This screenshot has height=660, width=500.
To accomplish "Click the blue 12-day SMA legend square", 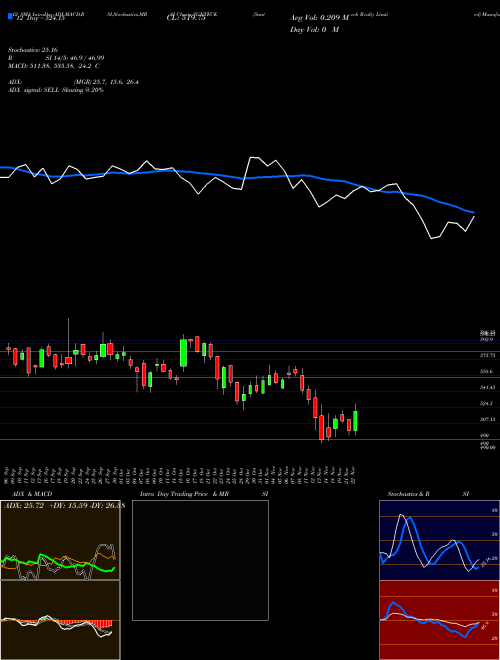I will [x=10, y=16].
